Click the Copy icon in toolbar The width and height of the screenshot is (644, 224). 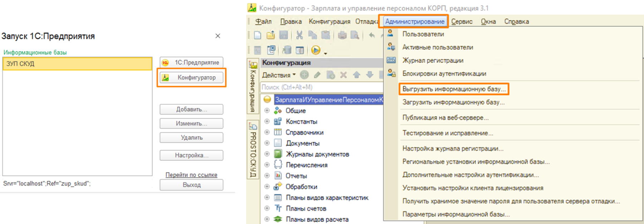tap(313, 35)
